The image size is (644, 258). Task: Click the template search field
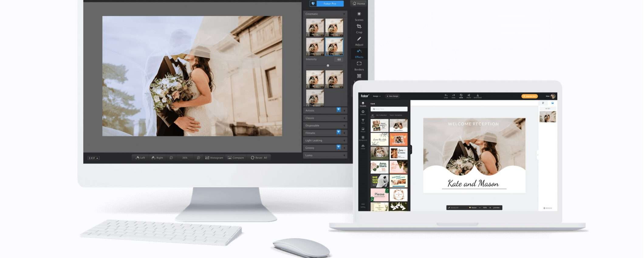point(389,109)
